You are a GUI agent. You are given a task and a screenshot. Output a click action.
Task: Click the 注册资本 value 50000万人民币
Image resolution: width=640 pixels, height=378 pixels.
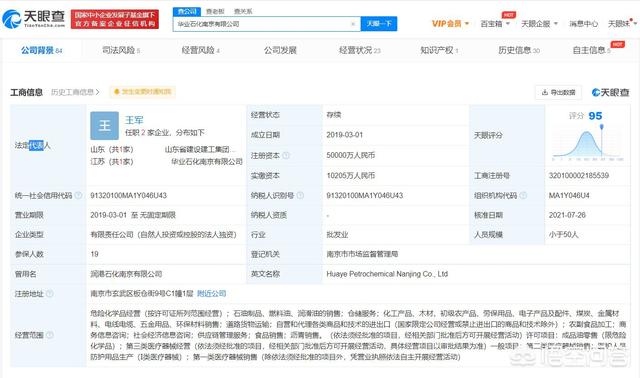(351, 156)
